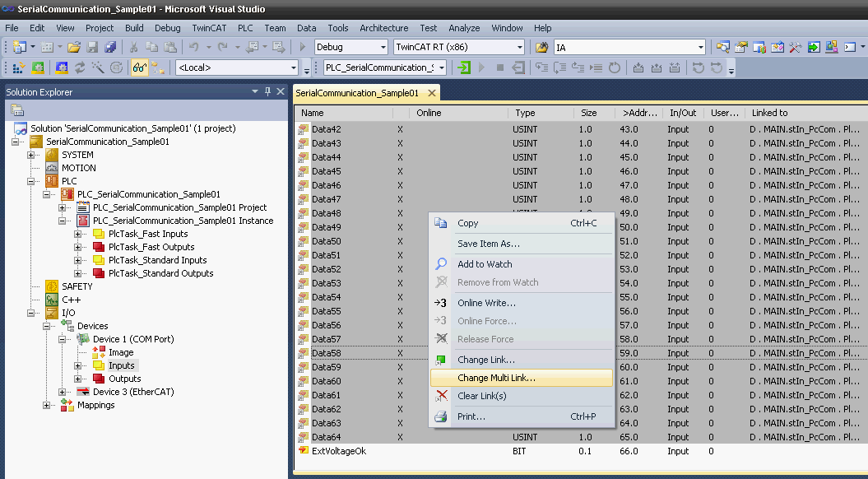The image size is (868, 479).
Task: Expand the Outputs node under Device 1
Action: click(77, 379)
